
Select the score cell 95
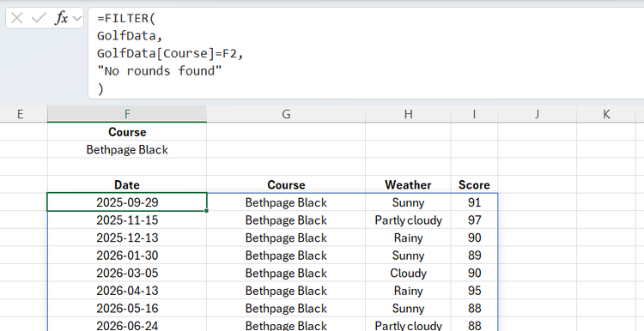[x=474, y=291]
